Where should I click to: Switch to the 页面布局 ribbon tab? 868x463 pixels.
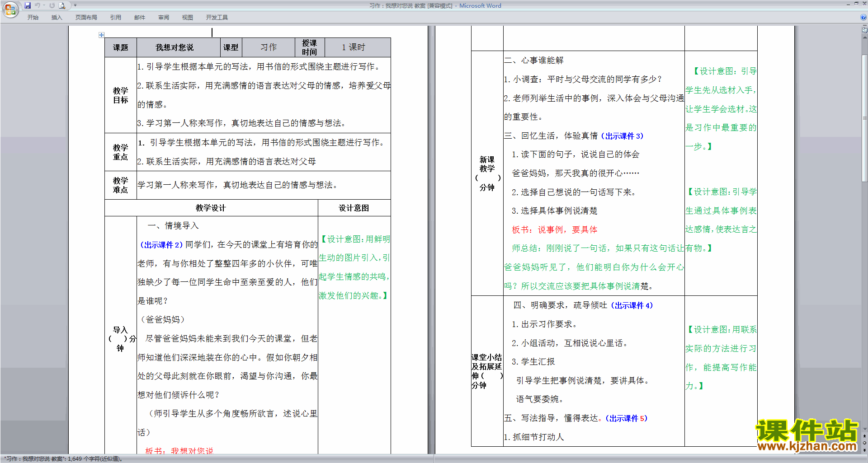pyautogui.click(x=86, y=18)
